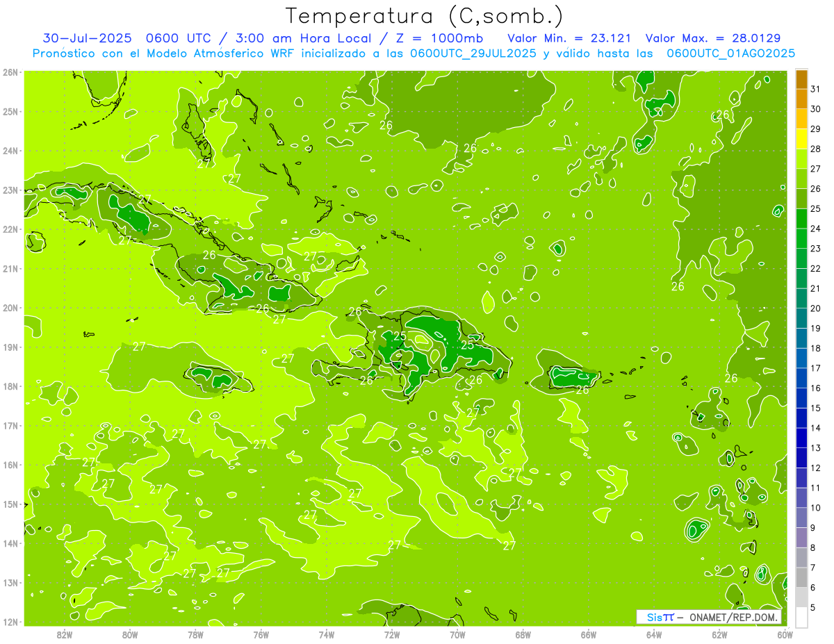Click the '12N' latitude label
Screen dimensions: 834x644
point(11,622)
